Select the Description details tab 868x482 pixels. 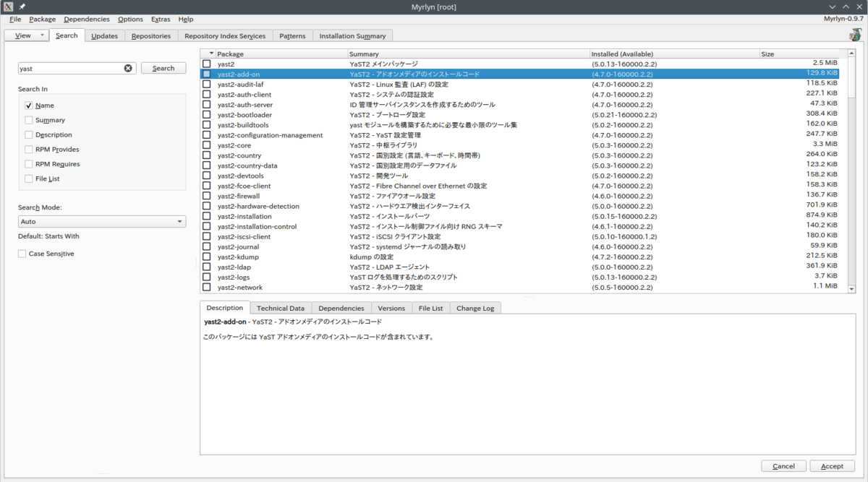click(x=225, y=308)
